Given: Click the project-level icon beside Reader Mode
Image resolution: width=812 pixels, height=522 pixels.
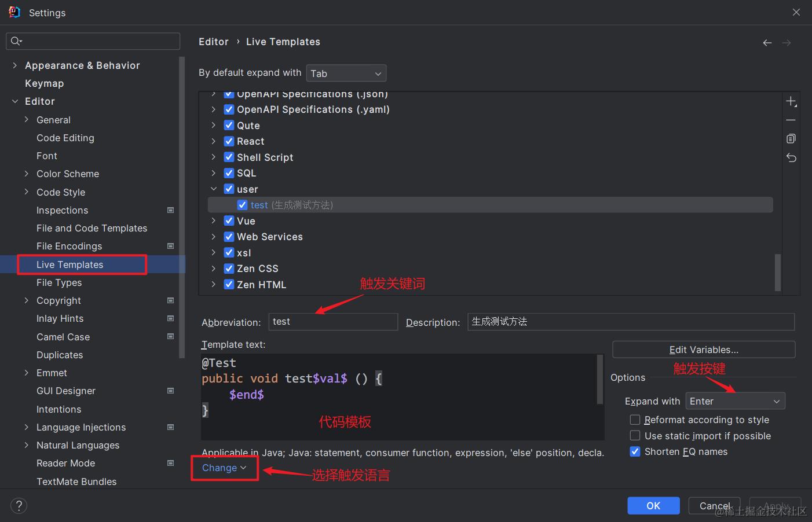Looking at the screenshot, I should pos(171,463).
